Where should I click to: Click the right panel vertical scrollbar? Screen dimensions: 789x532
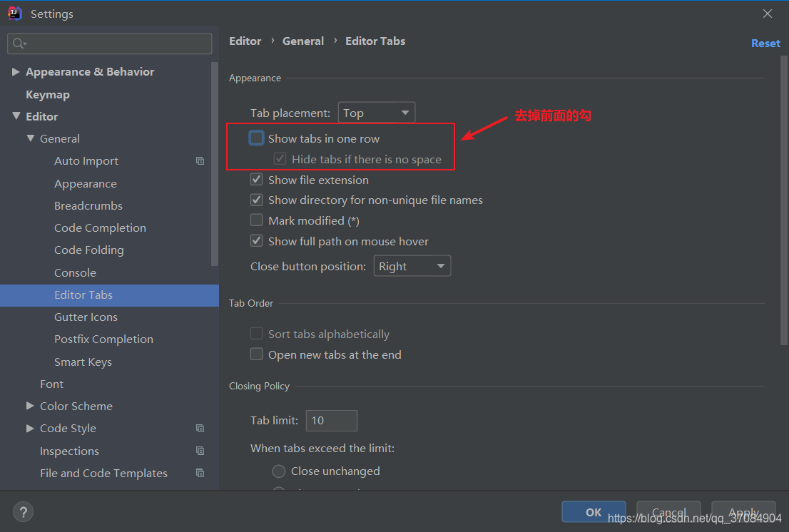(784, 200)
